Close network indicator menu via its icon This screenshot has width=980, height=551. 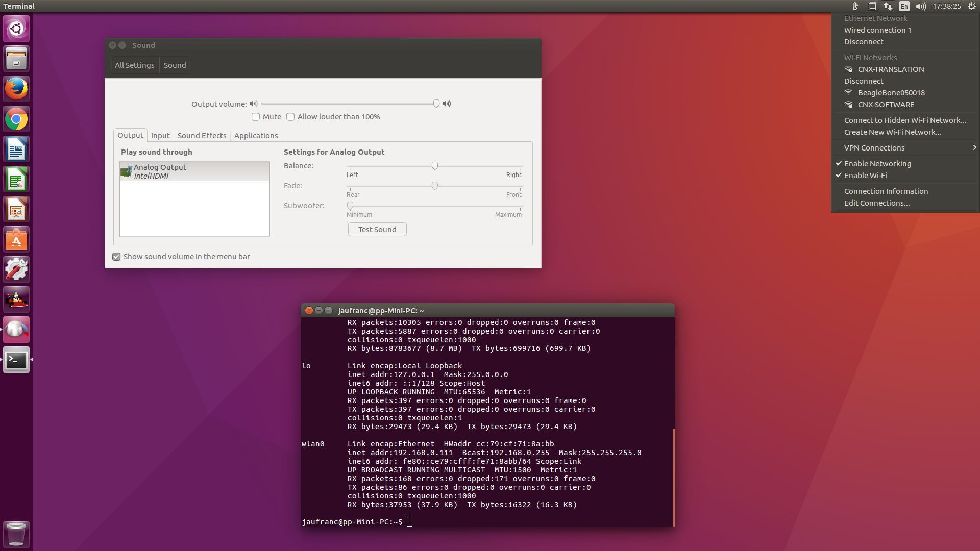(x=888, y=6)
